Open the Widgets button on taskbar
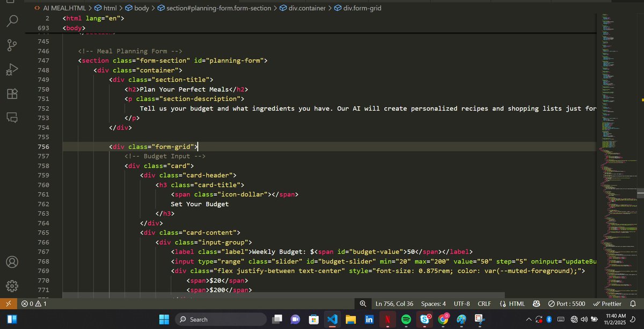This screenshot has height=329, width=644. (11, 319)
